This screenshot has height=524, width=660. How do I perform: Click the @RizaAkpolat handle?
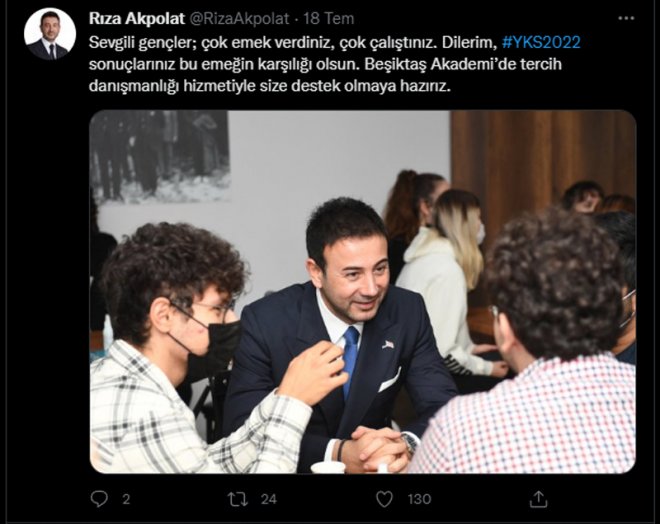pos(240,19)
